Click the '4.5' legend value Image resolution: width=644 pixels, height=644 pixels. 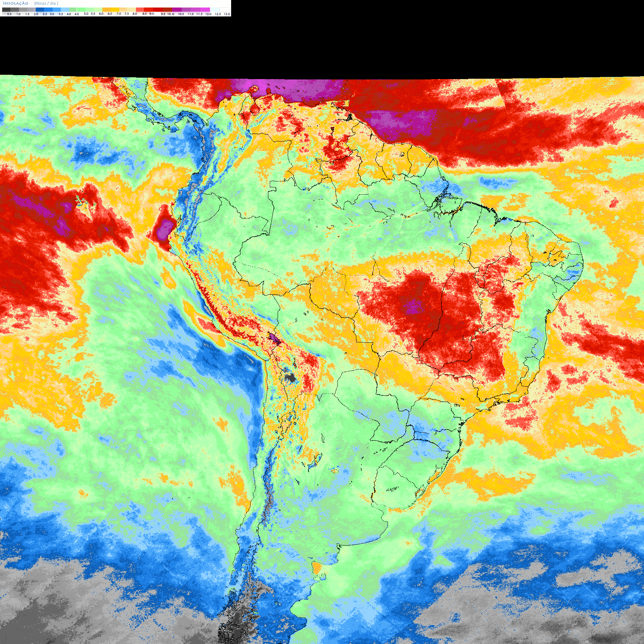click(77, 14)
